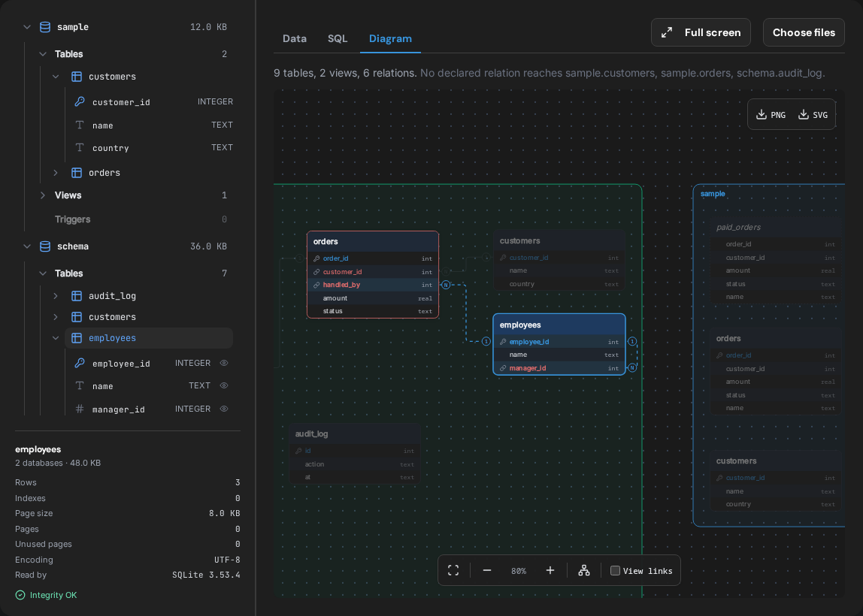Click the customers table icon under sample
The image size is (863, 616).
click(77, 77)
